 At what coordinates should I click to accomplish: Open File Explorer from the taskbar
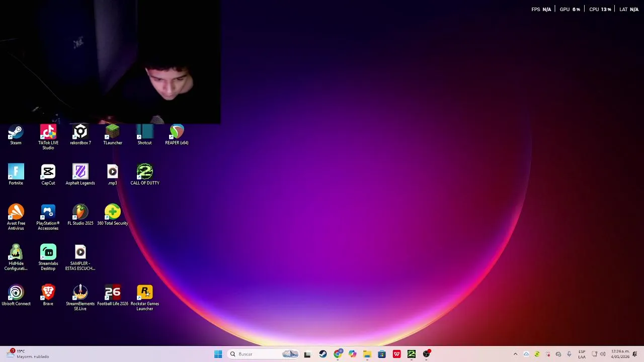[x=367, y=354]
